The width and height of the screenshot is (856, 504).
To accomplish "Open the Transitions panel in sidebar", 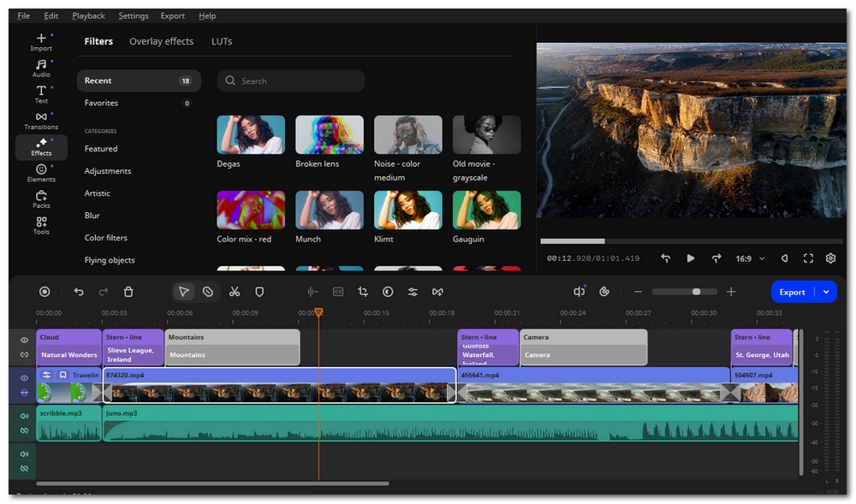I will (41, 121).
